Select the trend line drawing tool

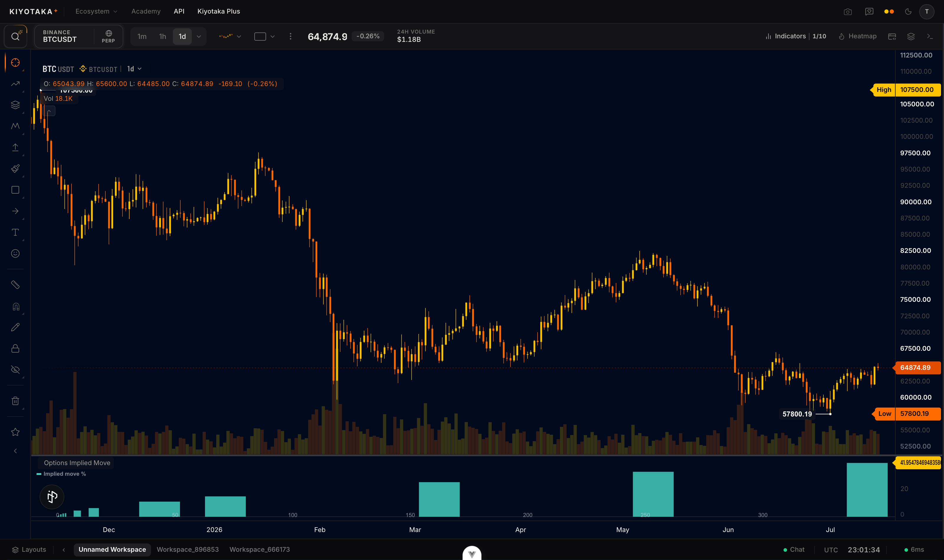pyautogui.click(x=15, y=84)
